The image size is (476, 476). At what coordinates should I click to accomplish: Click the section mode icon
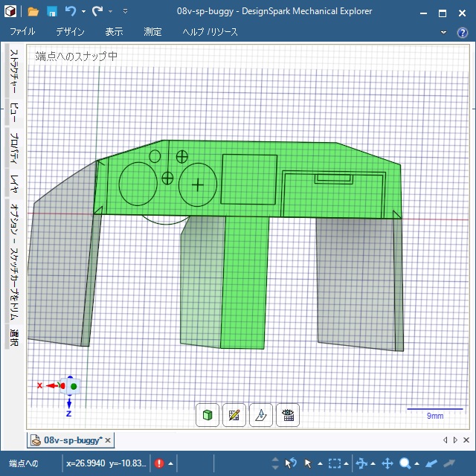261,415
